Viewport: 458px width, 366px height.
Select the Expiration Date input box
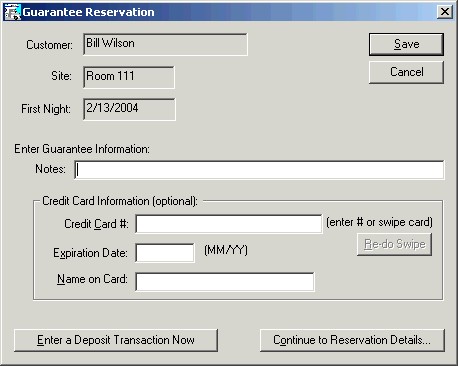165,253
